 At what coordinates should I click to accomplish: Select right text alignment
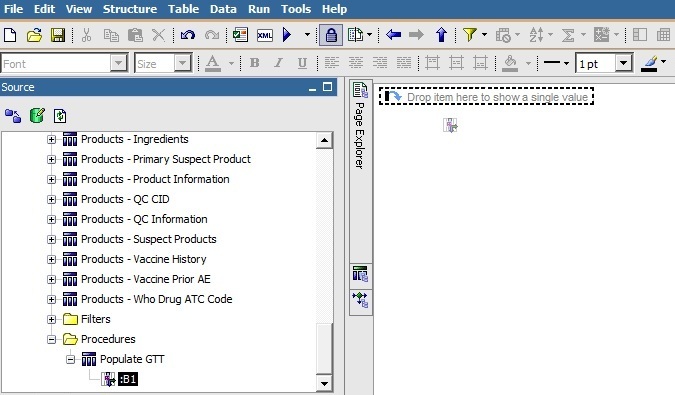(380, 64)
